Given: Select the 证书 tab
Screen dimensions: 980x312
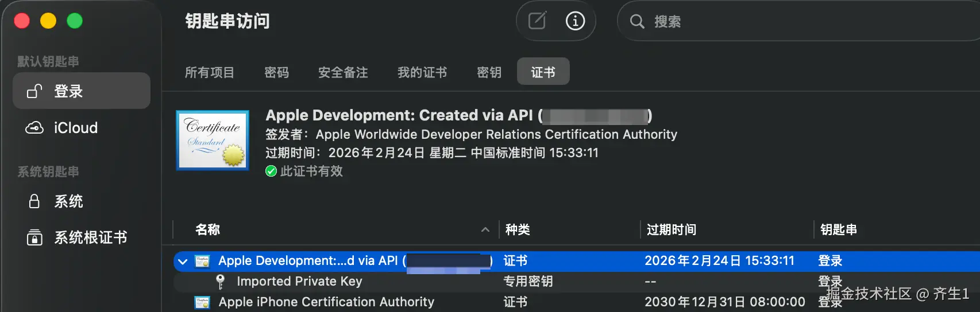Looking at the screenshot, I should coord(543,72).
